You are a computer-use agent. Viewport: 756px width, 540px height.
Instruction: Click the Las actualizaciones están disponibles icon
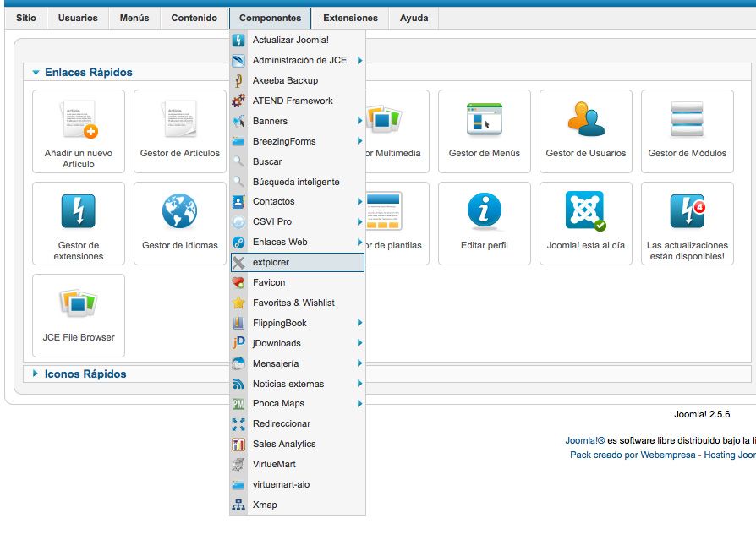(x=688, y=210)
